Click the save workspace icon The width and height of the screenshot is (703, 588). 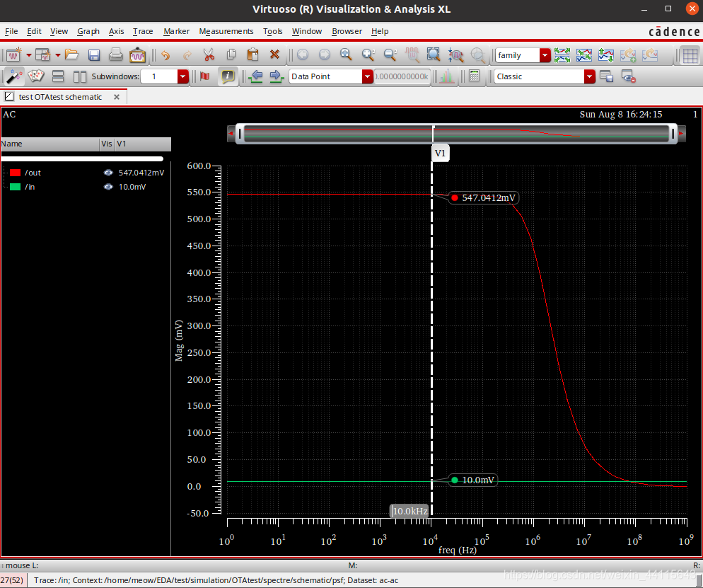tap(606, 76)
